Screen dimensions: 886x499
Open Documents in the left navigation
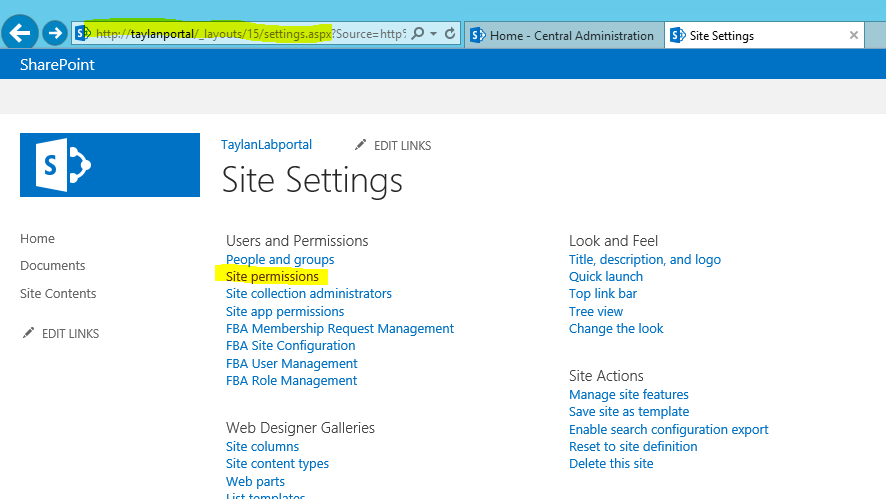[53, 266]
